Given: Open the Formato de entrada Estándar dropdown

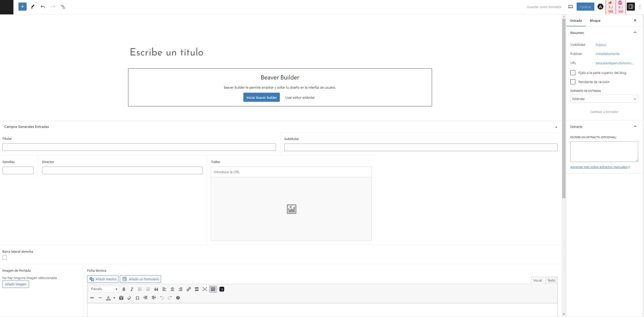Looking at the screenshot, I should tap(604, 99).
